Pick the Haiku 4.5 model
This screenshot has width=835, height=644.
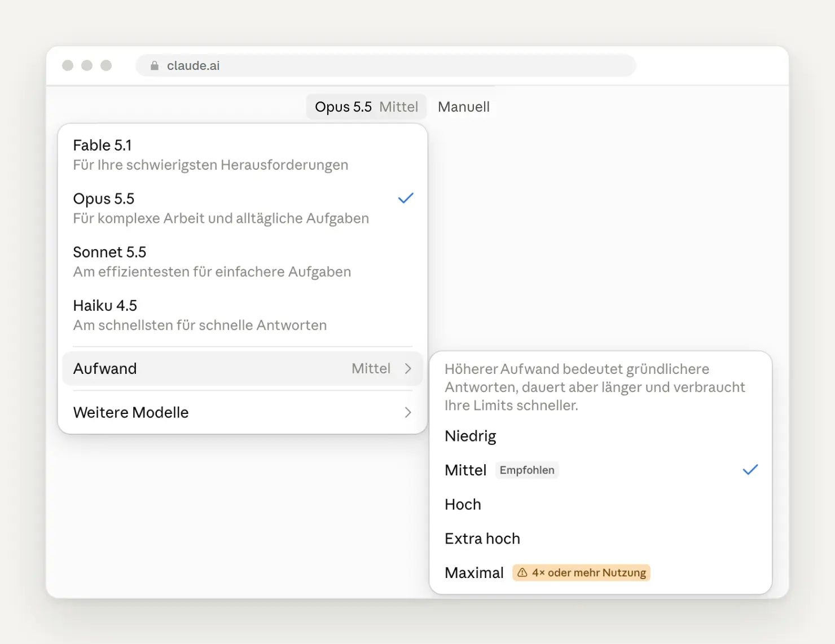pos(243,315)
